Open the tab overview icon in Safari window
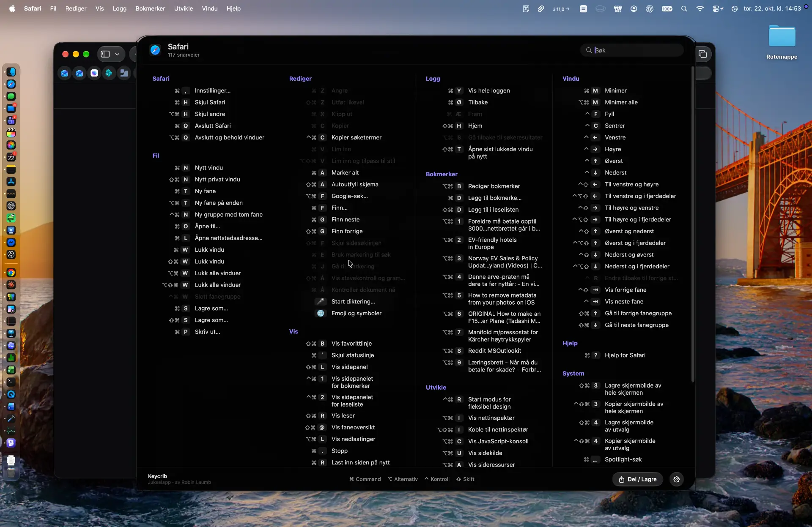812x527 pixels. [702, 54]
